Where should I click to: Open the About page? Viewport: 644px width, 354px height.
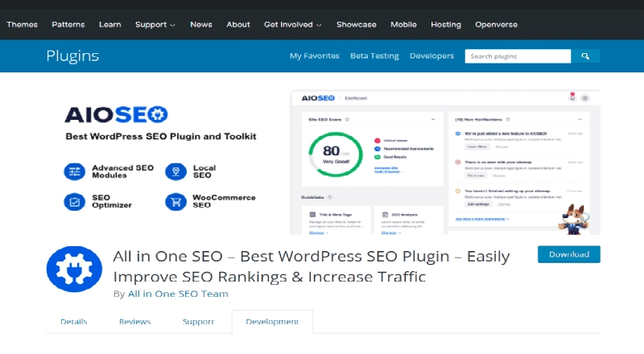point(238,25)
